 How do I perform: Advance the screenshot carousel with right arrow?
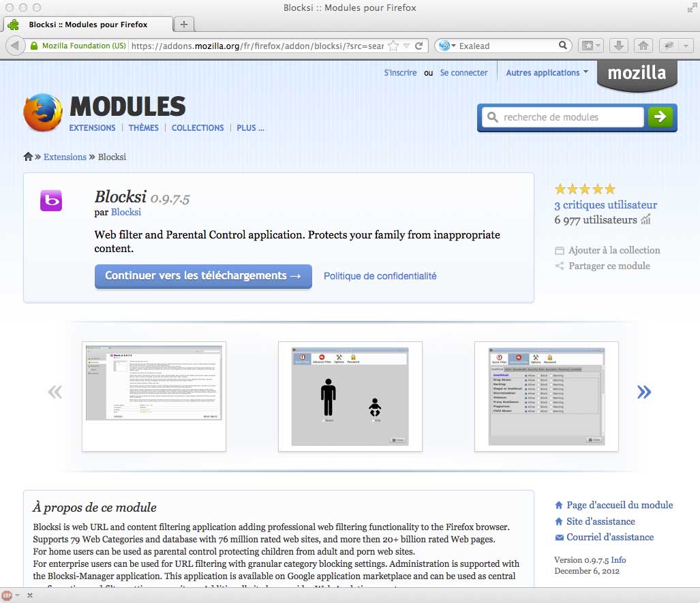click(644, 391)
